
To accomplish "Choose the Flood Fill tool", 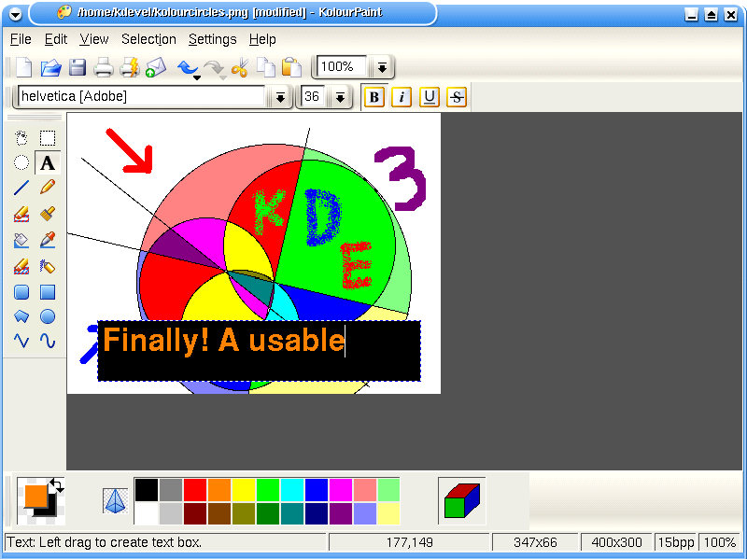I will [21, 240].
